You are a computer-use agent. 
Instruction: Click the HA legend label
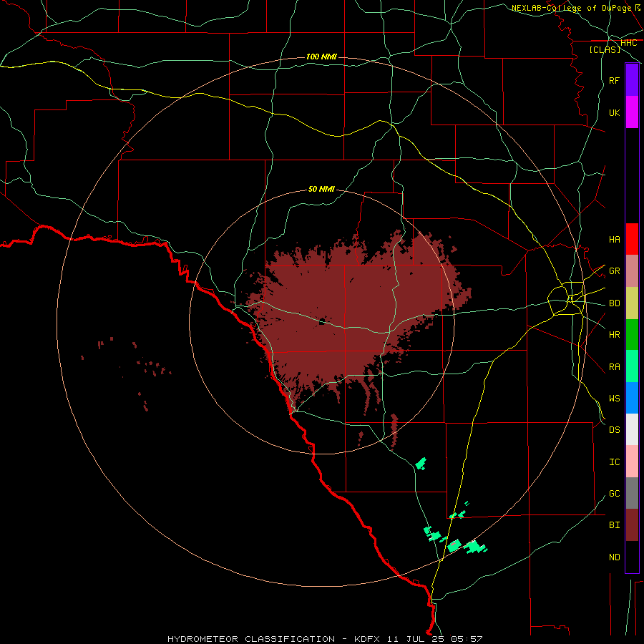(x=614, y=239)
